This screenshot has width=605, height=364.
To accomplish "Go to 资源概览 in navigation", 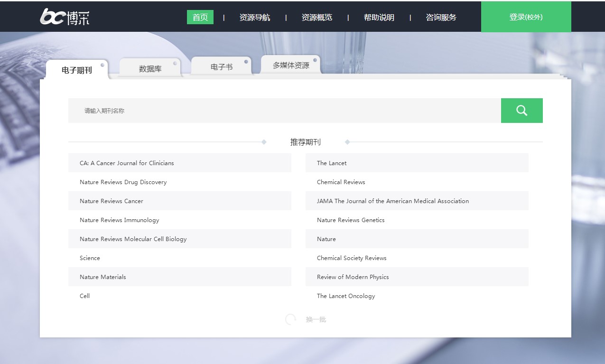I will 316,17.
